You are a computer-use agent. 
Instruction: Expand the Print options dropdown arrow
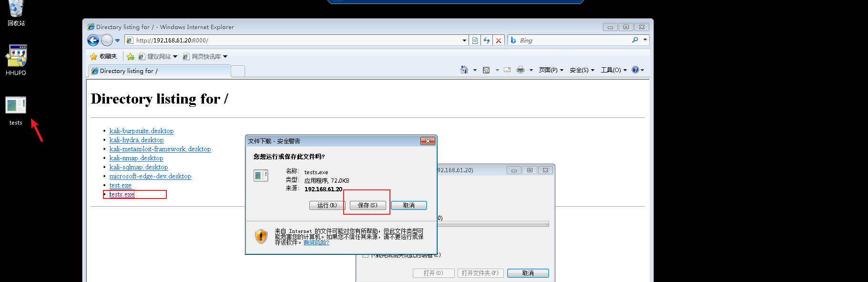click(x=531, y=70)
